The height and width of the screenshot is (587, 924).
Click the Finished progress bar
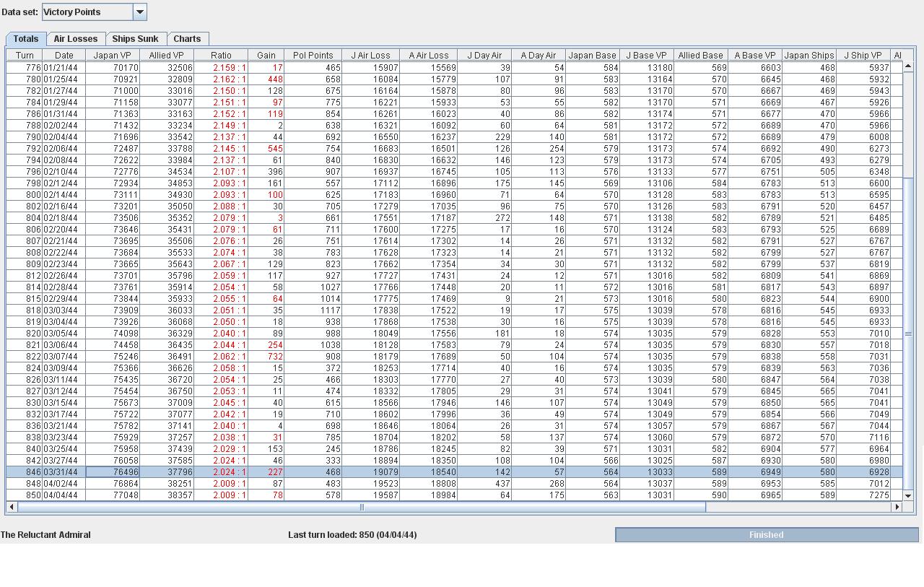[767, 535]
